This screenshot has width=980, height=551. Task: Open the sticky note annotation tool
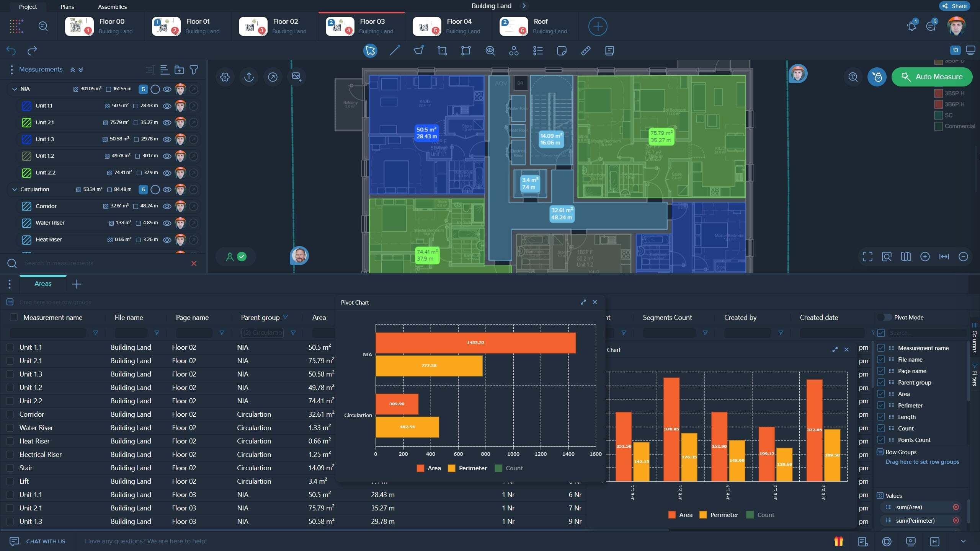561,51
